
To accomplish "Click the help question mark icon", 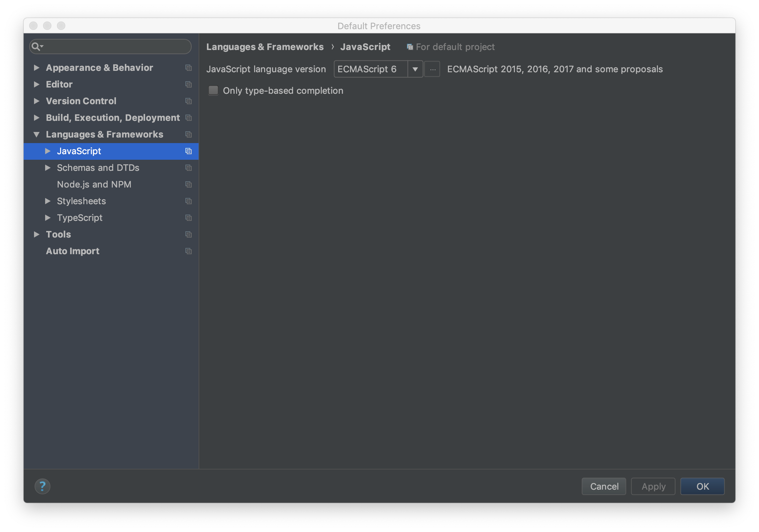I will pyautogui.click(x=43, y=486).
